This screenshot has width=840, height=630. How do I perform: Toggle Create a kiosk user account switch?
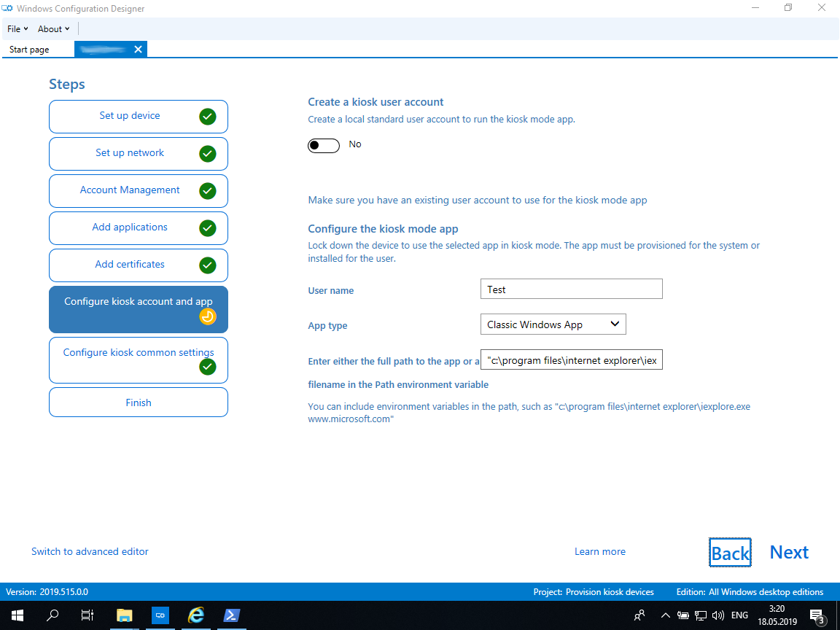pyautogui.click(x=324, y=146)
